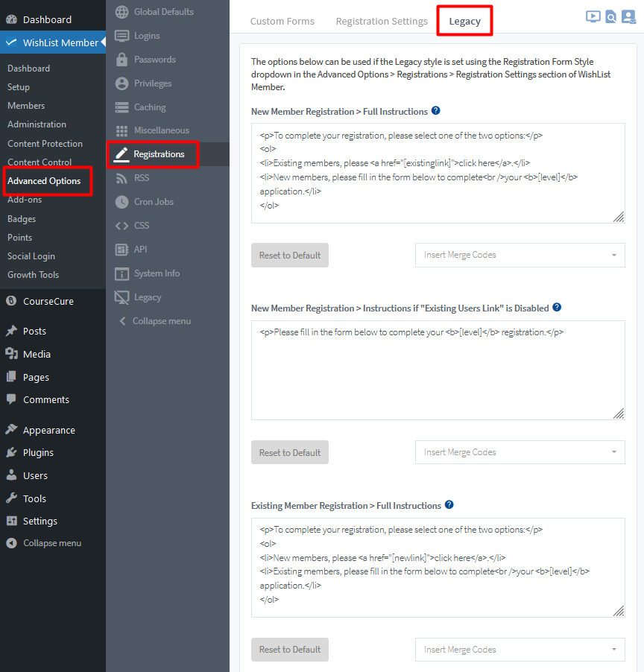
Task: Click the Caching icon
Action: pyautogui.click(x=121, y=107)
